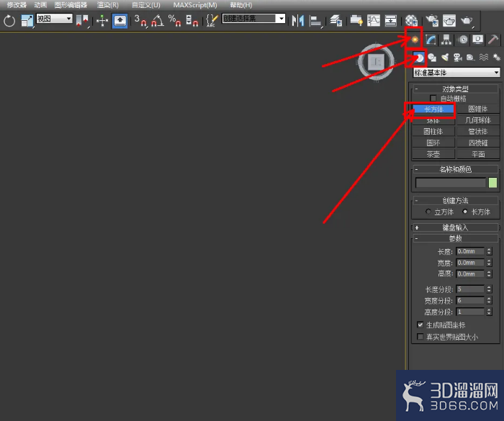
Task: Select the 立方体 radio button
Action: click(428, 212)
